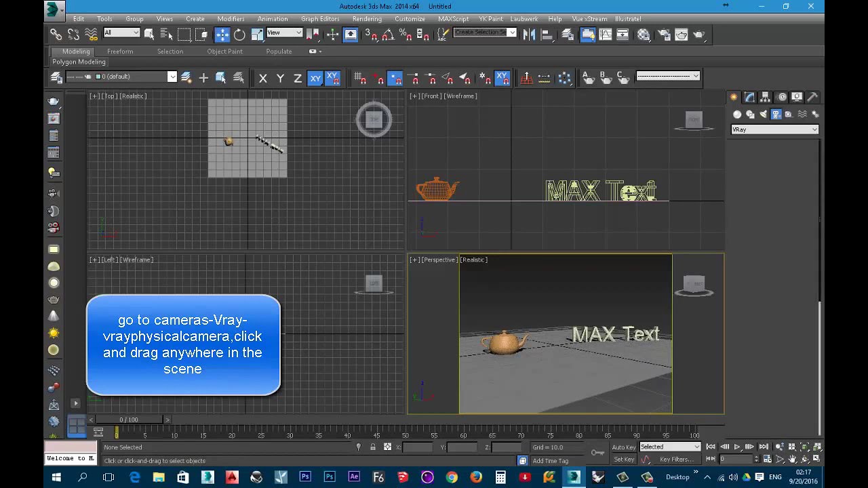Open the Rendering menu
868x488 pixels.
[x=367, y=19]
